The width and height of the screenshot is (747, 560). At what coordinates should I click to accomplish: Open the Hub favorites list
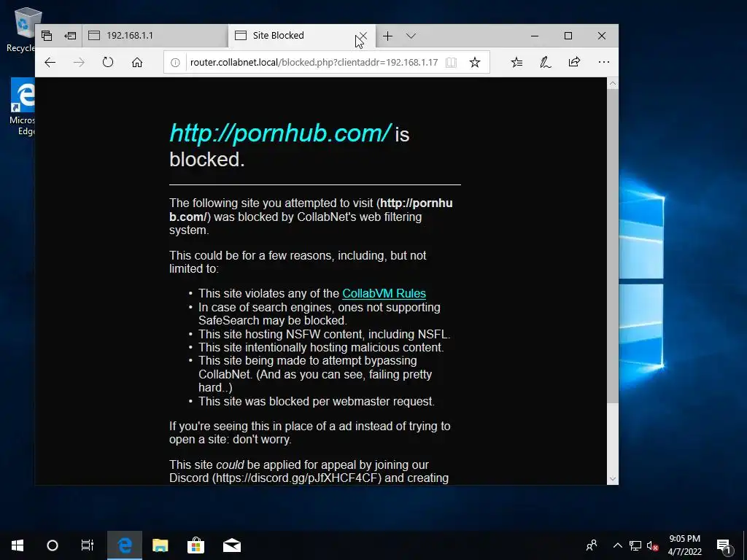point(517,63)
